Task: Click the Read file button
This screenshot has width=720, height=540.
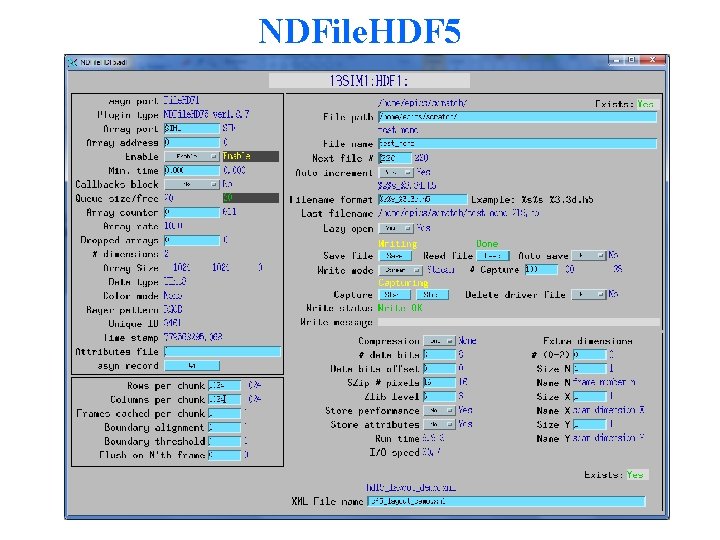Action: click(493, 255)
